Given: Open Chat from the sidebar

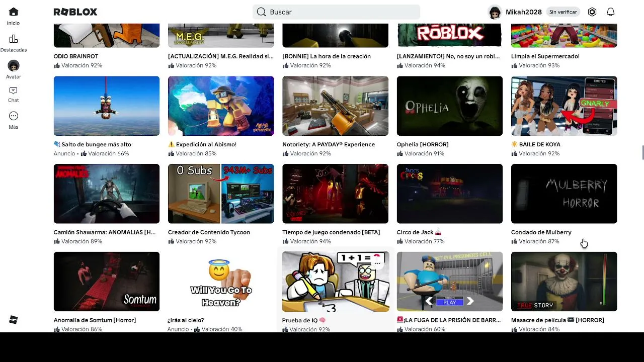Looking at the screenshot, I should pos(14,94).
